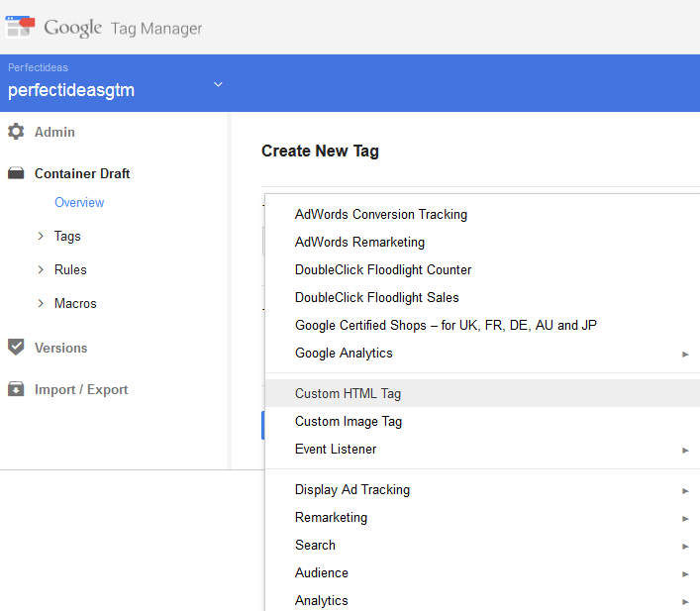The height and width of the screenshot is (611, 700).
Task: Expand the Rules tree chevron
Action: 41,269
